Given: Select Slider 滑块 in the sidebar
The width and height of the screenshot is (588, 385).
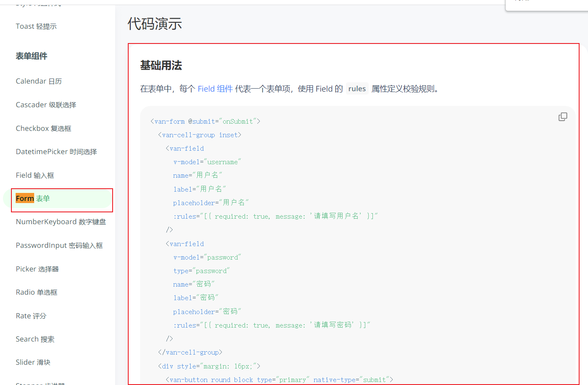Looking at the screenshot, I should point(33,362).
